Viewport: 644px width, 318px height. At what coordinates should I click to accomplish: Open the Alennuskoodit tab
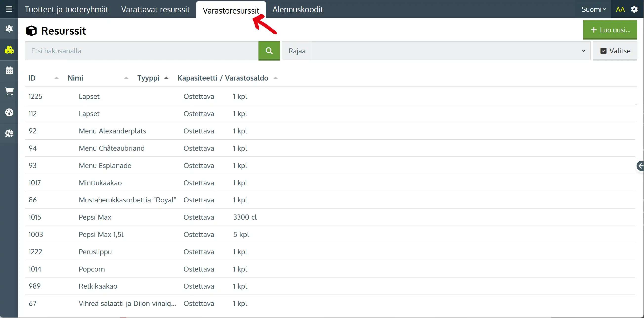point(298,9)
